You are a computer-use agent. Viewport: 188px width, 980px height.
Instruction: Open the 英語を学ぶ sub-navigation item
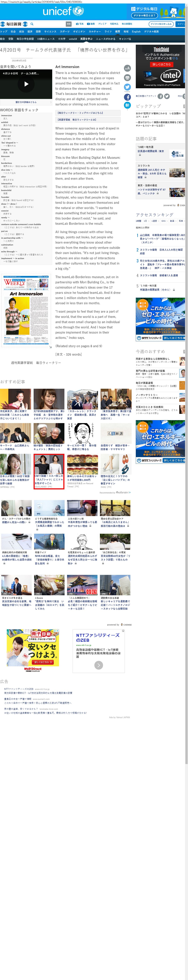[x=86, y=39]
